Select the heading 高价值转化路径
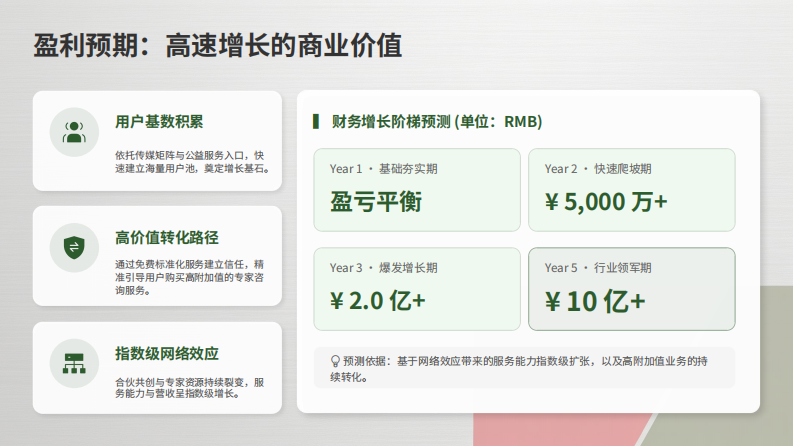The image size is (793, 446). [166, 238]
